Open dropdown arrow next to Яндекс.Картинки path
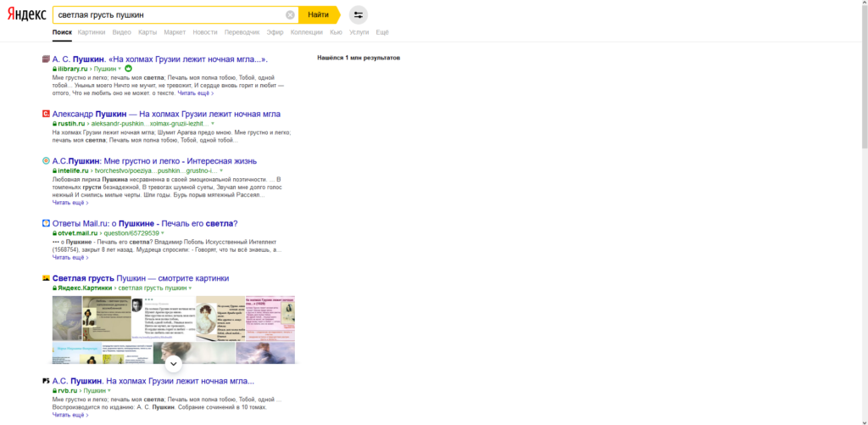Viewport: 868px width, 425px height. pos(190,288)
